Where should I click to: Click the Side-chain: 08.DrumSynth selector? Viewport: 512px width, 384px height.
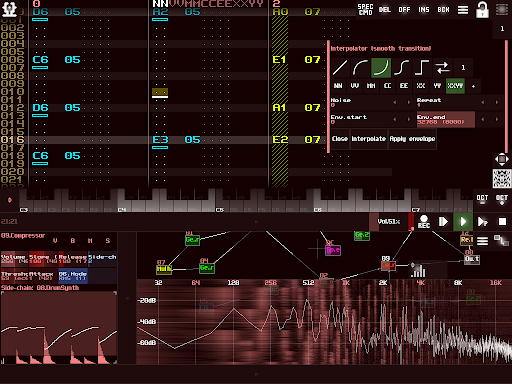40,288
